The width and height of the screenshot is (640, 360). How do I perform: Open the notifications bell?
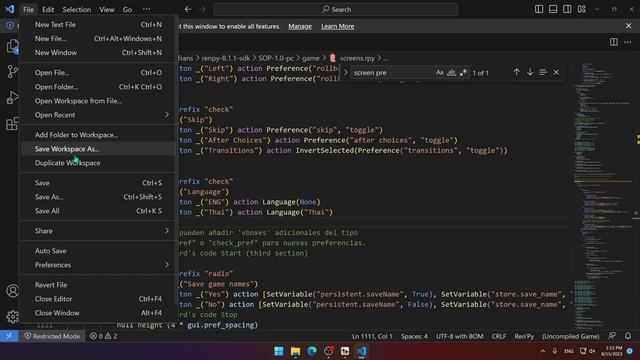[628, 336]
